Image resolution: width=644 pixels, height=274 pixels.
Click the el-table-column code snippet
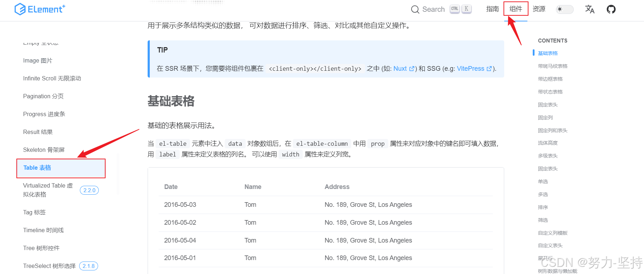click(x=322, y=144)
